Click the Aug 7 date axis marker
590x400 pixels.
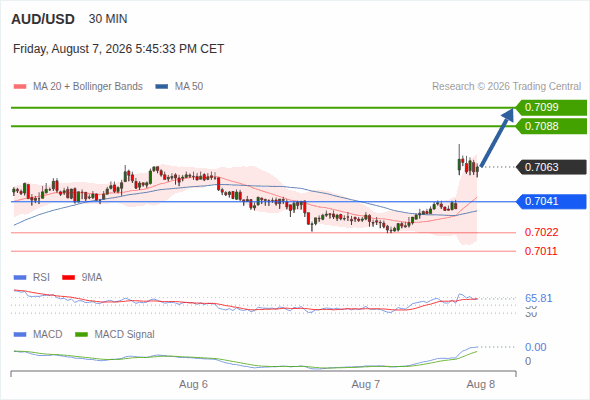pos(366,384)
